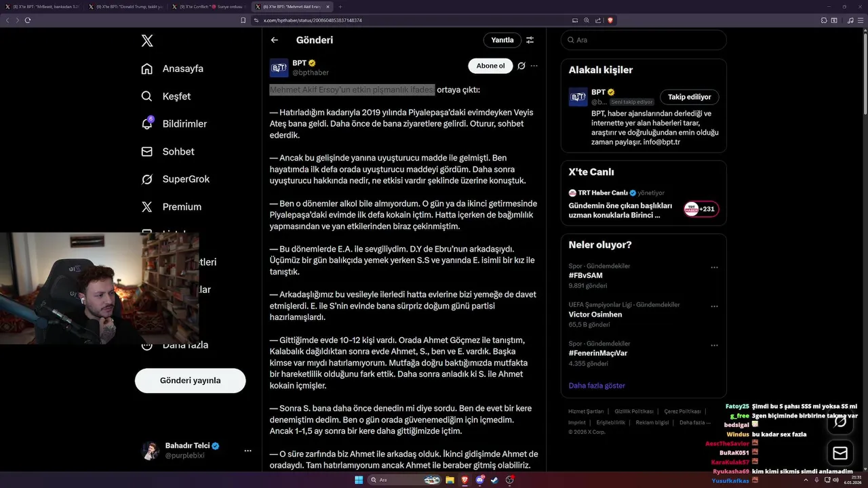
Task: Open the Keşfet search icon
Action: click(146, 96)
